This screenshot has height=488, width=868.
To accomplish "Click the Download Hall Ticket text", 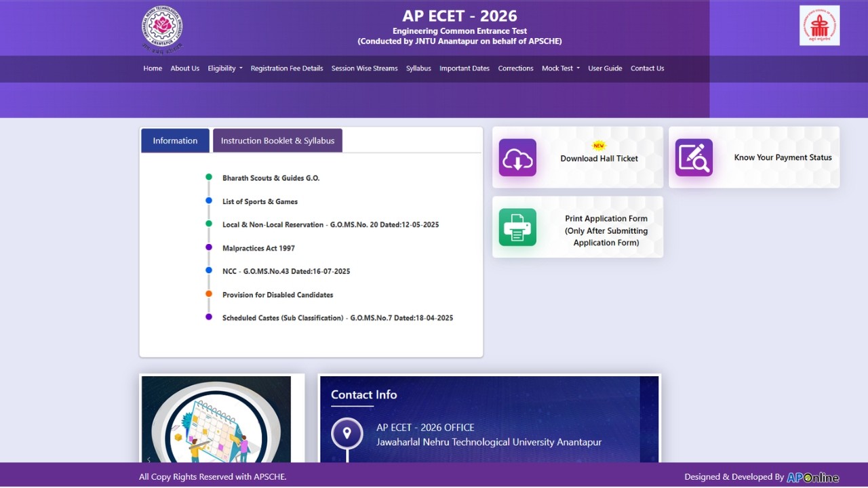I will click(599, 159).
